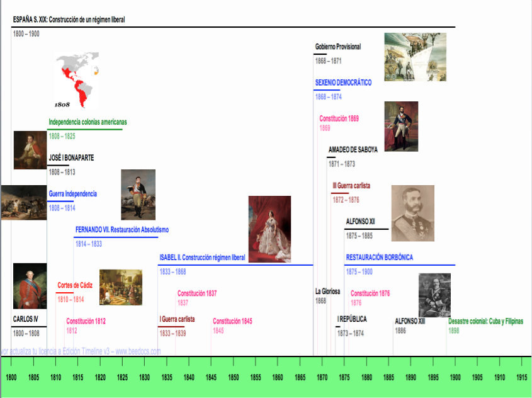The width and height of the screenshot is (532, 398).
Task: Select the Constitución 1812 event
Action: click(x=86, y=321)
